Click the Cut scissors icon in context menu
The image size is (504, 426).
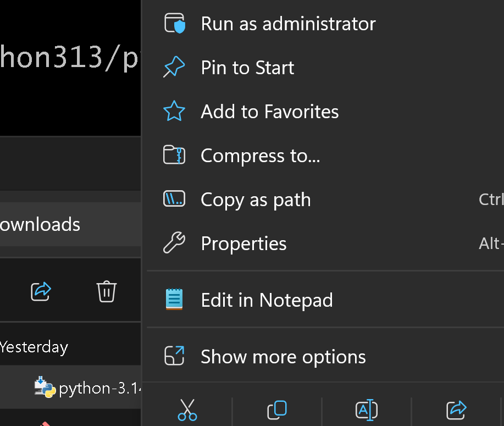coord(187,410)
